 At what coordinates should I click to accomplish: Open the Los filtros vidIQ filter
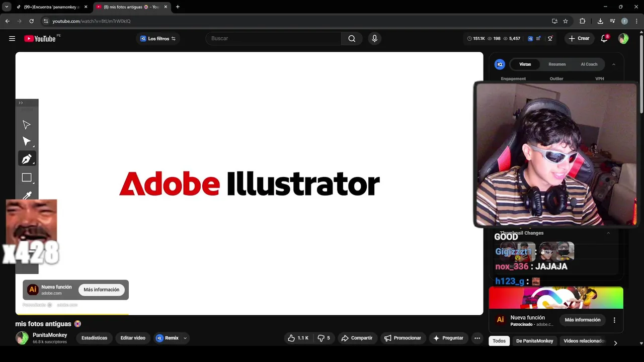pos(158,39)
